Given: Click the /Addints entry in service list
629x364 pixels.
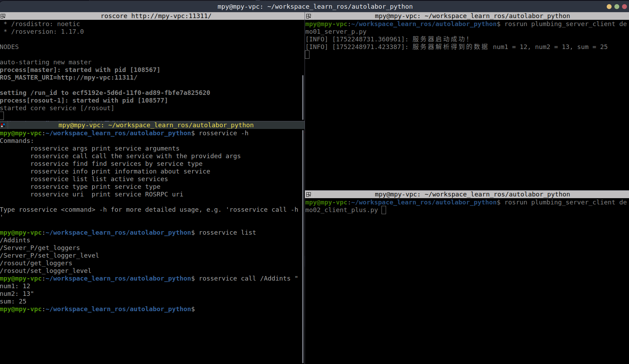Looking at the screenshot, I should coord(15,240).
